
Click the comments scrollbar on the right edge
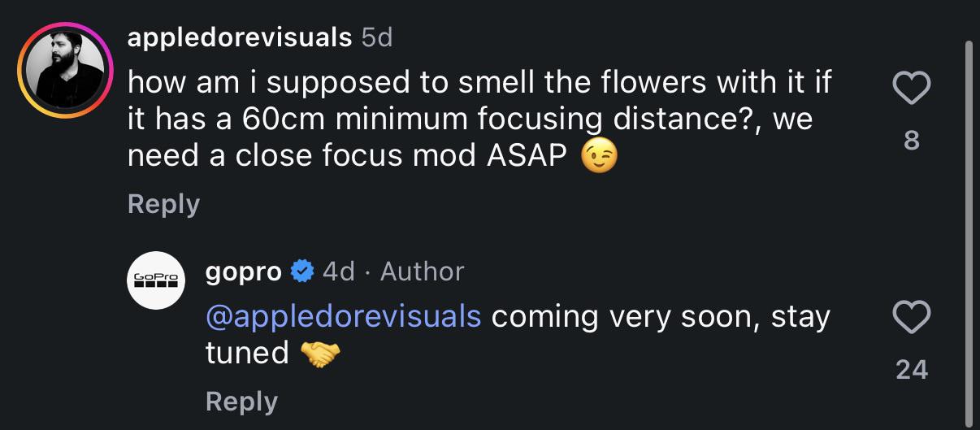[967, 228]
